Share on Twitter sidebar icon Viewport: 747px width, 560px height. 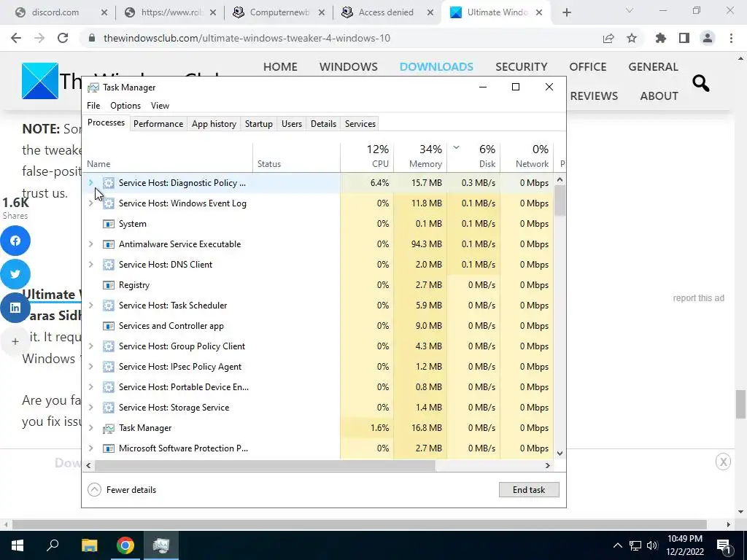coord(15,274)
